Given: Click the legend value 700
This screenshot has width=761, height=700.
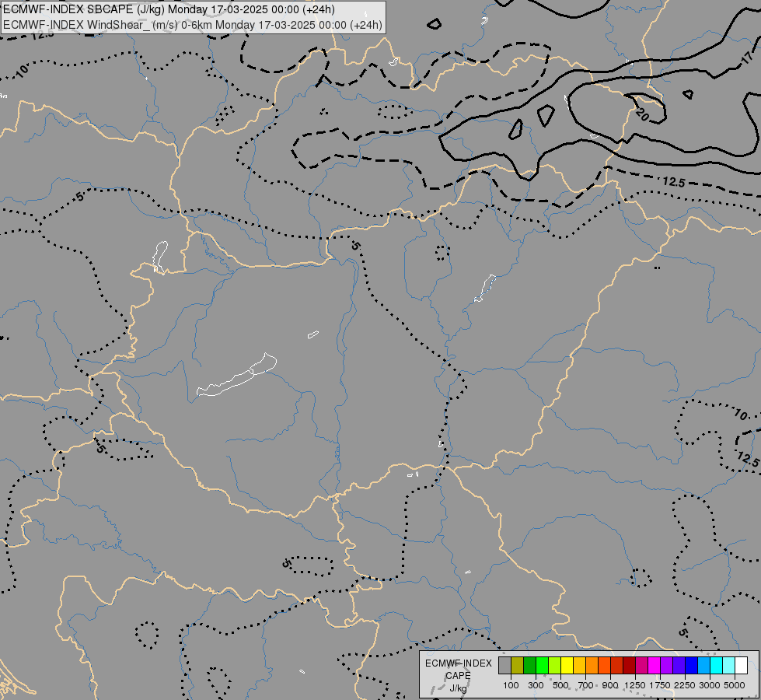Looking at the screenshot, I should pos(585,685).
